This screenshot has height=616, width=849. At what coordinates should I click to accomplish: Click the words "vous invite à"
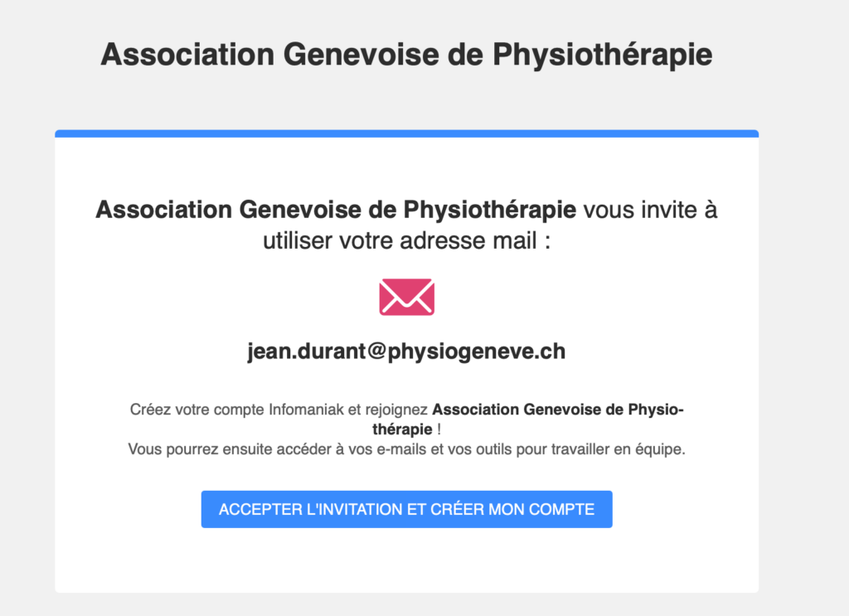(650, 210)
